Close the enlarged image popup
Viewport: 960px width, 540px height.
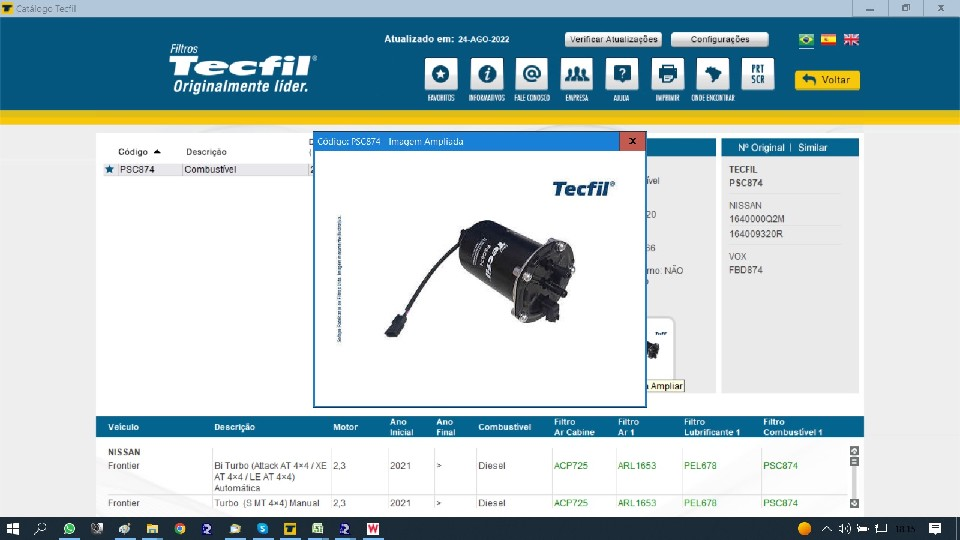click(x=632, y=142)
